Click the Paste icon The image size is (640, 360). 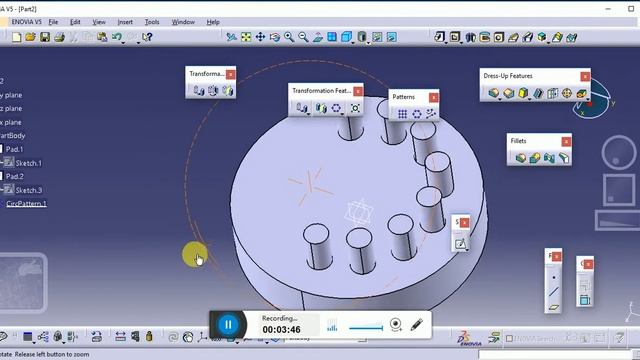[102, 37]
